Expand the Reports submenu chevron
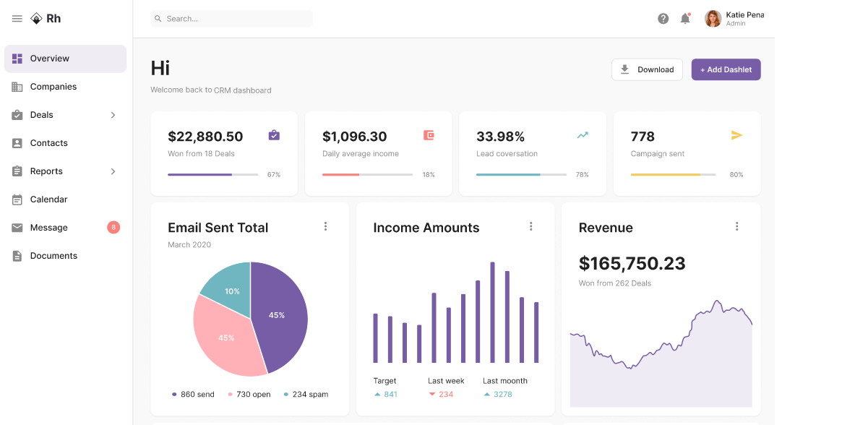This screenshot has height=425, width=868. [x=113, y=171]
